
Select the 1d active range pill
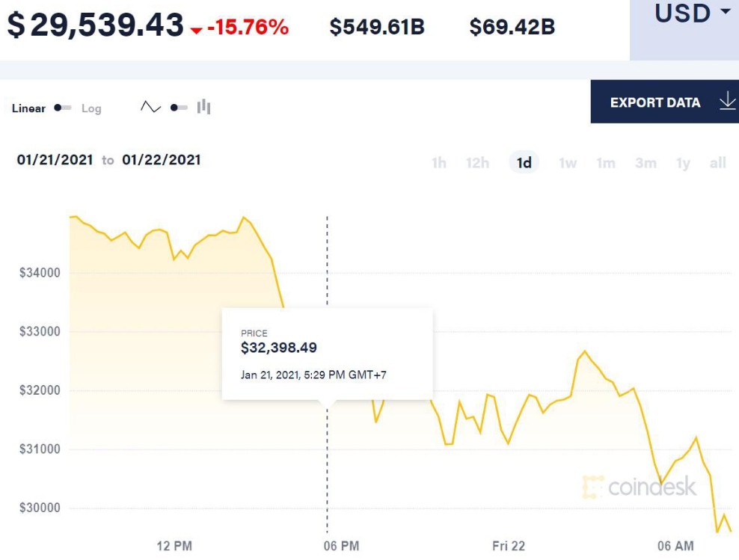point(524,162)
